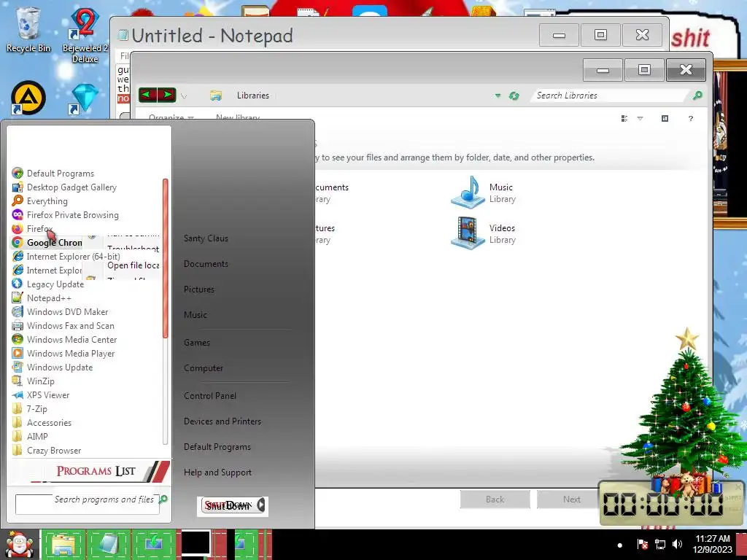Viewport: 747px width, 560px height.
Task: Open Libraries help question mark
Action: click(x=690, y=119)
